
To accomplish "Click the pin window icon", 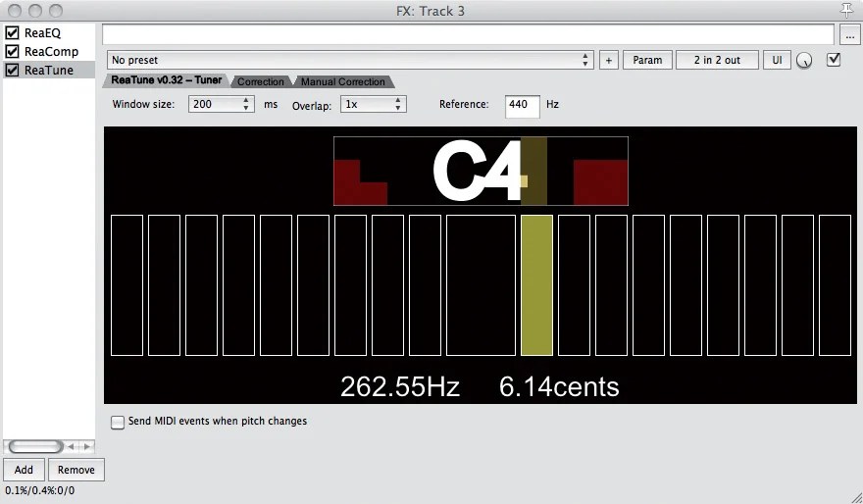I will [x=846, y=10].
